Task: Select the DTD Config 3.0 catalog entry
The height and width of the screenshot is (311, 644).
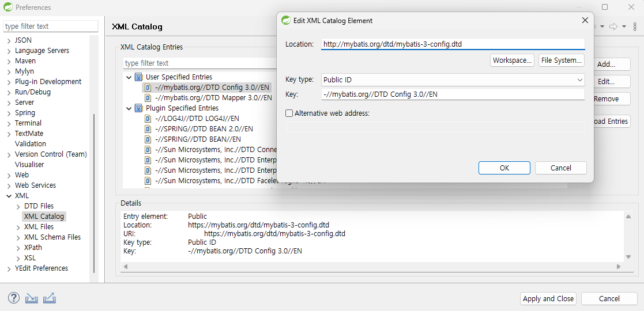Action: (x=212, y=88)
